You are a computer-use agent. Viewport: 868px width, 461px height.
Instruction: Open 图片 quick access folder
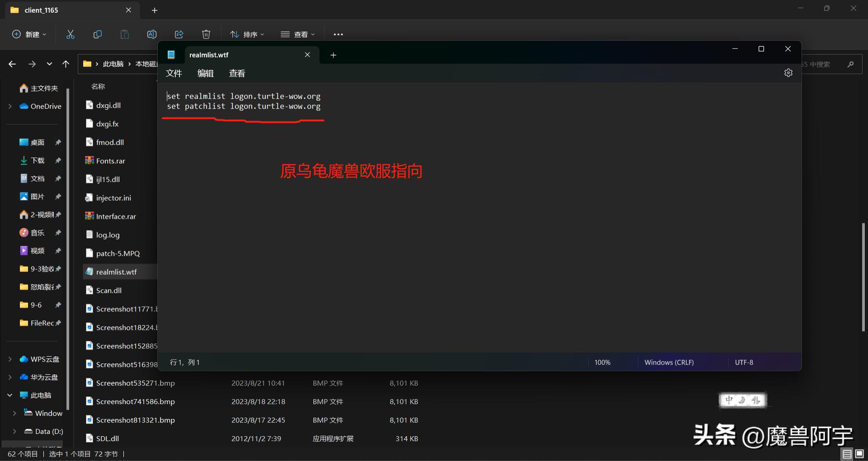32,197
